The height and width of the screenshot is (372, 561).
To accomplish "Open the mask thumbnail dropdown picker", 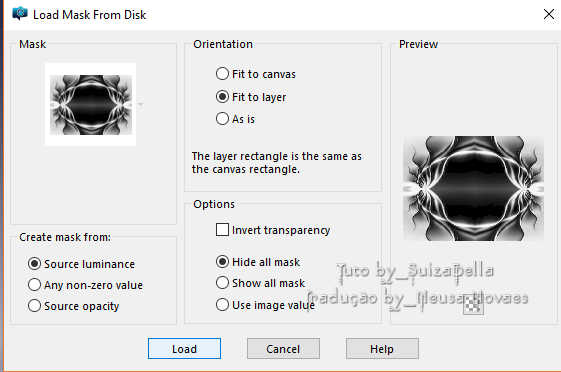I will click(140, 104).
